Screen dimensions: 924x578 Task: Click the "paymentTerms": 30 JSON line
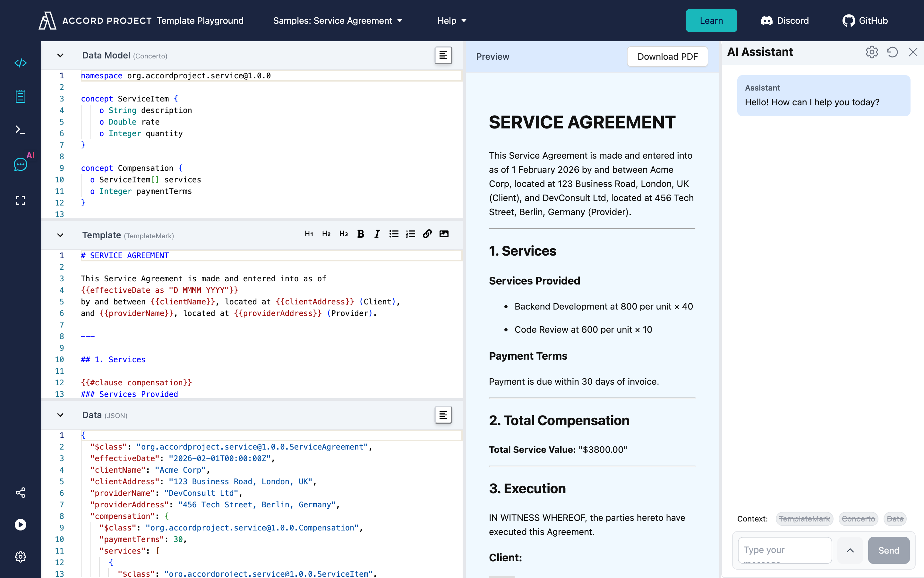(x=143, y=539)
